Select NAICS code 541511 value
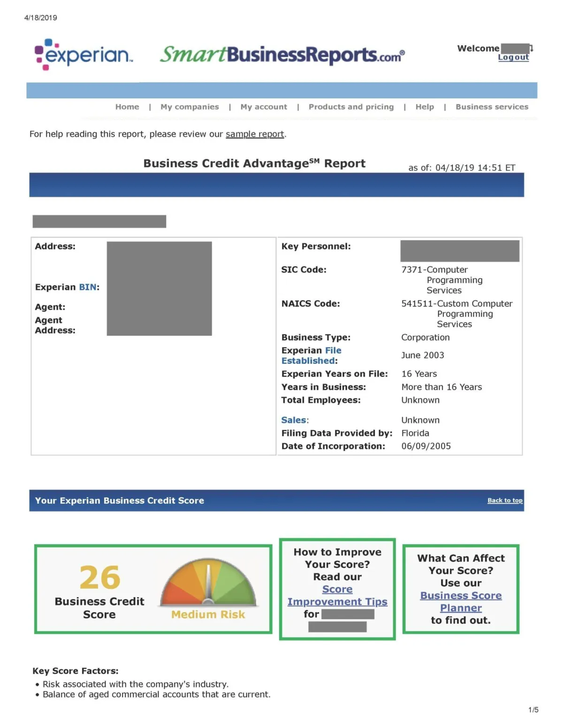The width and height of the screenshot is (563, 728). [457, 314]
